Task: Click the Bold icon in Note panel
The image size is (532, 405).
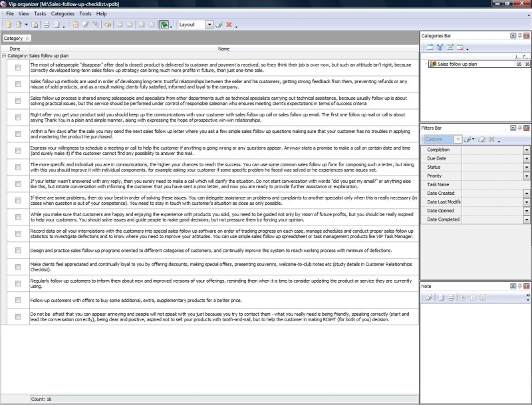Action: click(464, 297)
